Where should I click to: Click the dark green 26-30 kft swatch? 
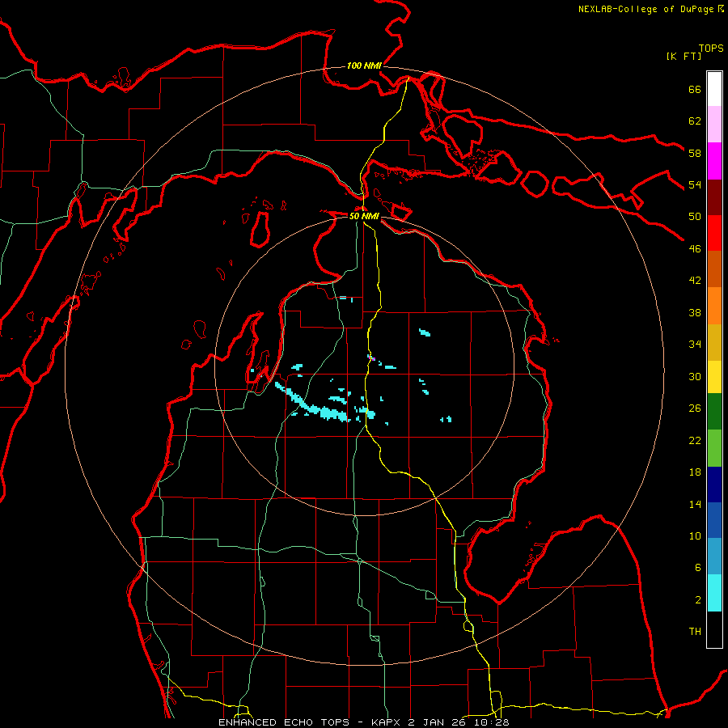(x=714, y=412)
